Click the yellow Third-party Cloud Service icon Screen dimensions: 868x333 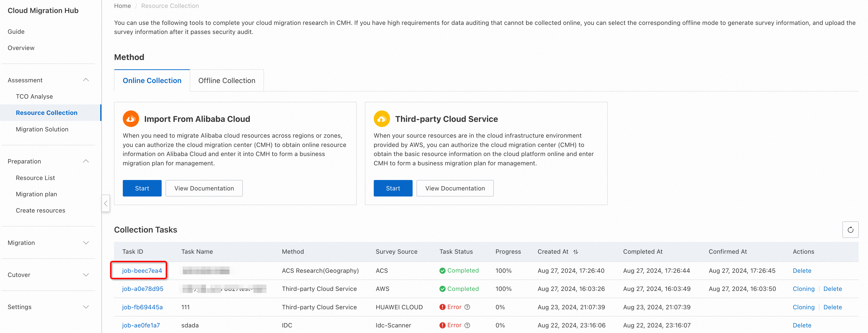(381, 119)
